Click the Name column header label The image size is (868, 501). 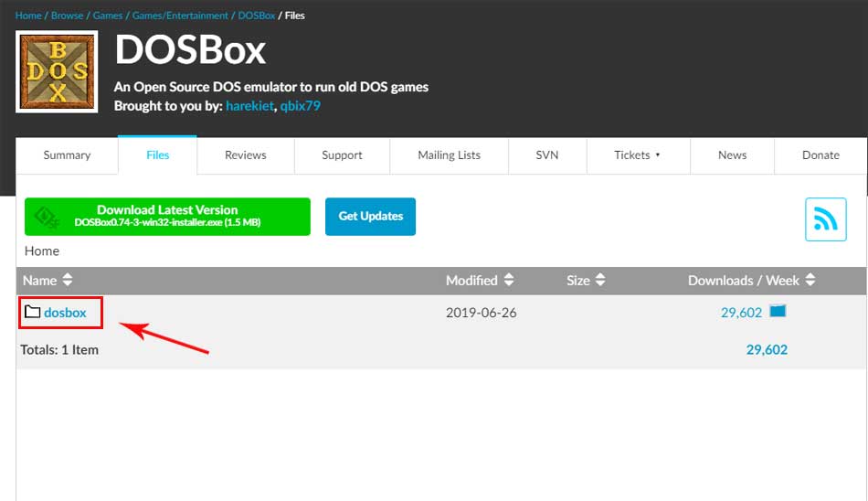pyautogui.click(x=39, y=281)
